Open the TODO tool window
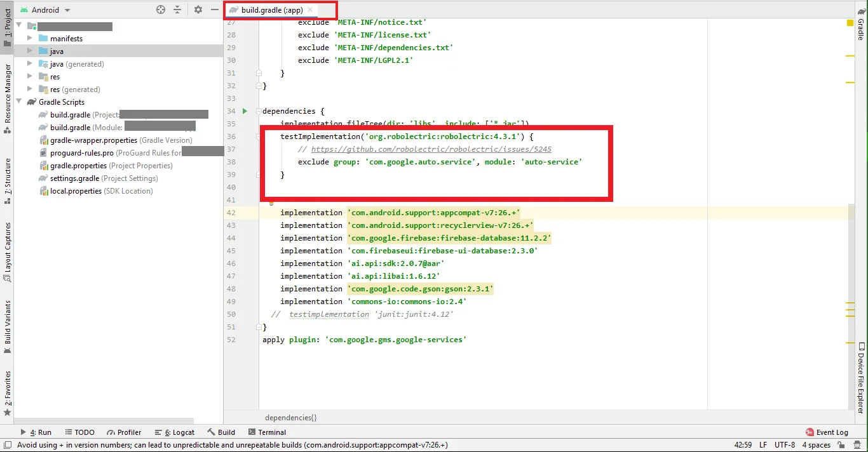The width and height of the screenshot is (868, 452). [x=79, y=432]
